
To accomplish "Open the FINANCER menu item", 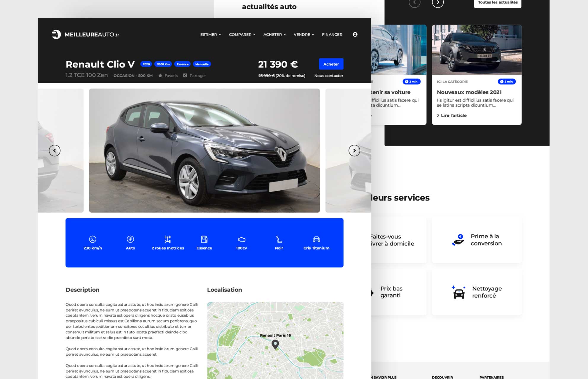I will pos(332,34).
